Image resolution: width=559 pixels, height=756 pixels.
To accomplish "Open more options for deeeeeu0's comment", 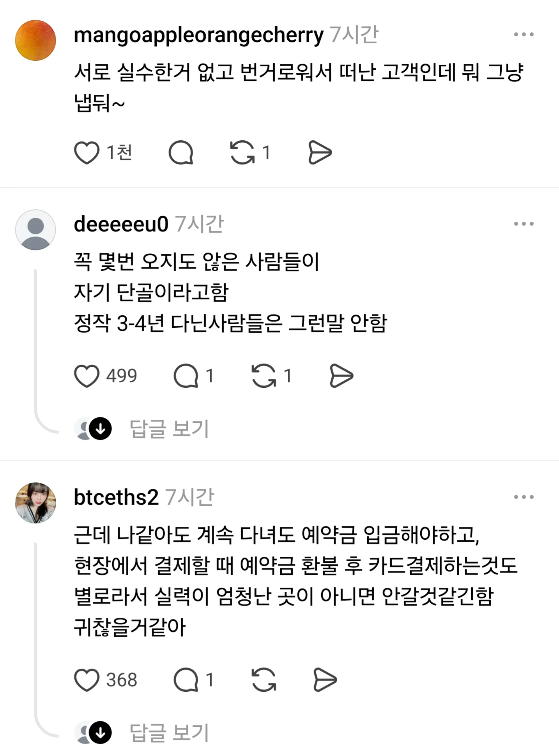I will coord(524,224).
